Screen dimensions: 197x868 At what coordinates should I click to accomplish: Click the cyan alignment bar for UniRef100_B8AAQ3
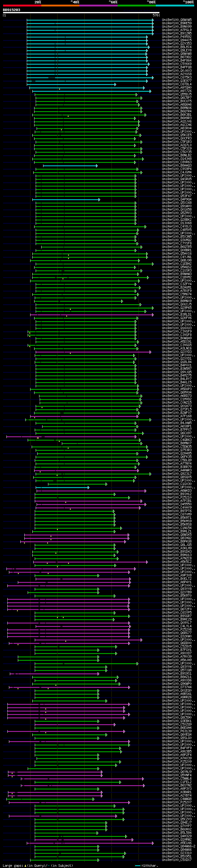pyautogui.click(x=70, y=166)
